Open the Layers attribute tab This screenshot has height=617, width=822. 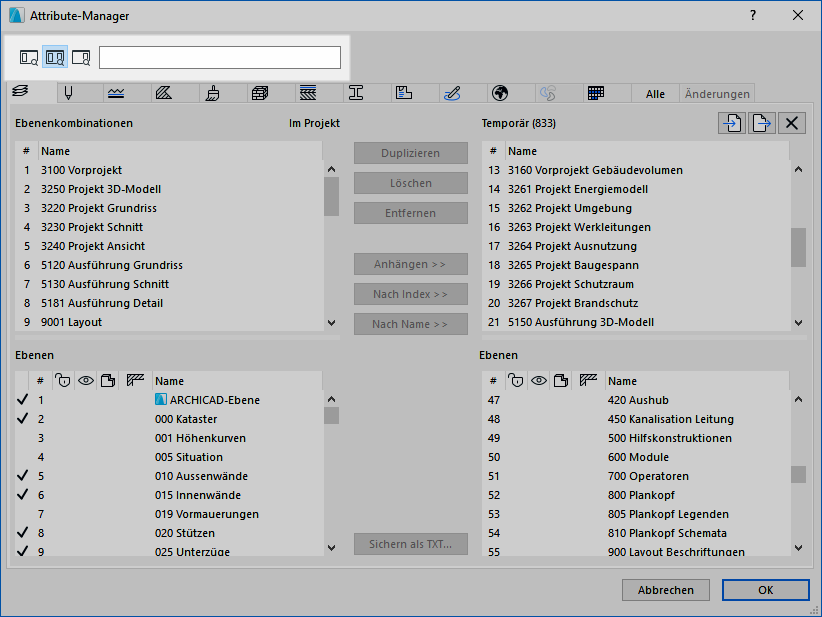click(x=20, y=93)
